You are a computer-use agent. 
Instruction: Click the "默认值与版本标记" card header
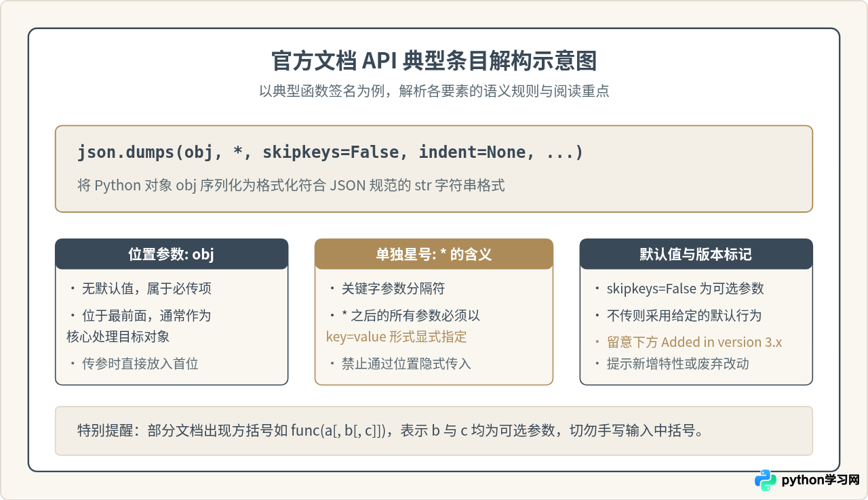click(x=696, y=254)
